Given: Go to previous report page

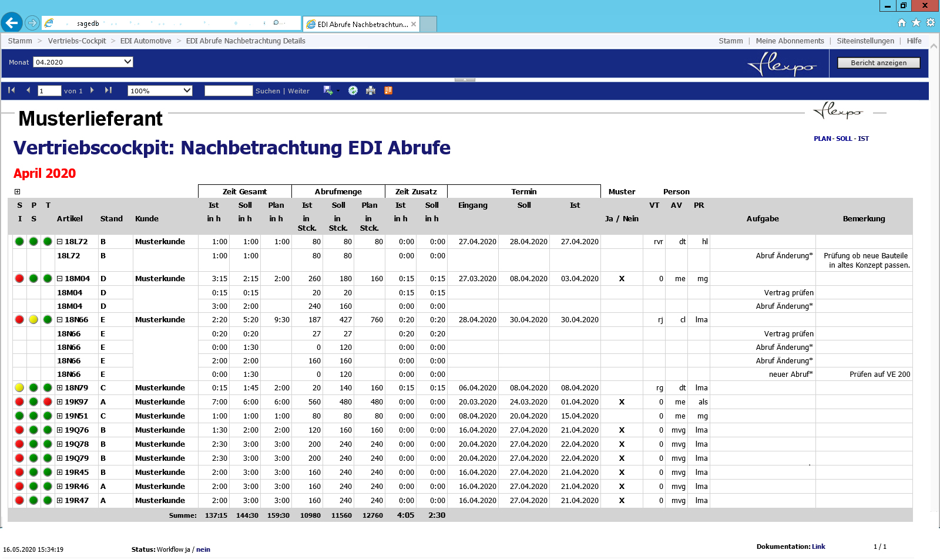Looking at the screenshot, I should click(28, 90).
